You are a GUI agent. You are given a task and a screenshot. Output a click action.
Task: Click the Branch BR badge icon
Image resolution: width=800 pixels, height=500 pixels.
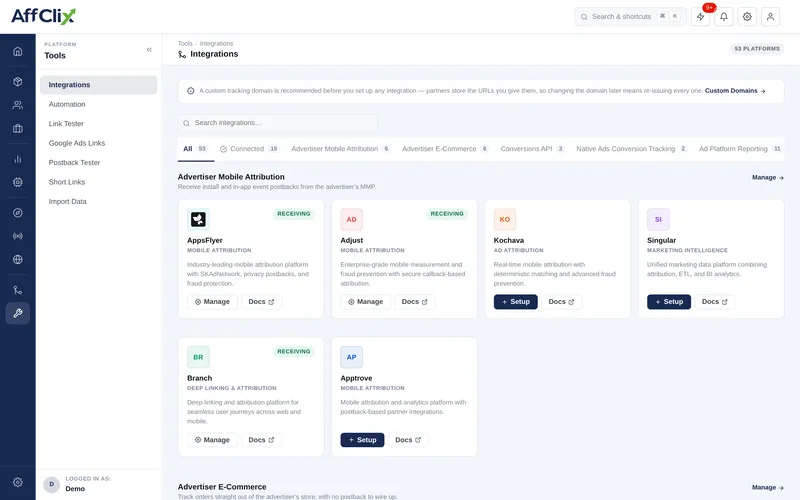(x=198, y=357)
